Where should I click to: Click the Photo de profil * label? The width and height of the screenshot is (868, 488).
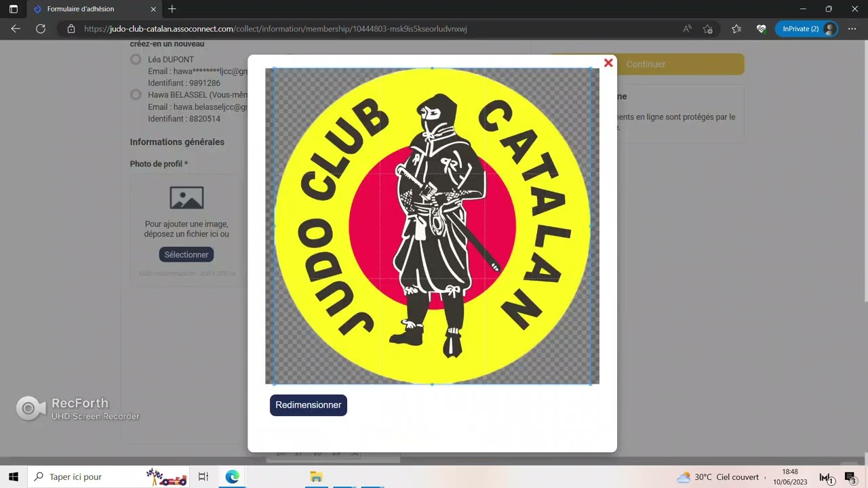tap(159, 164)
